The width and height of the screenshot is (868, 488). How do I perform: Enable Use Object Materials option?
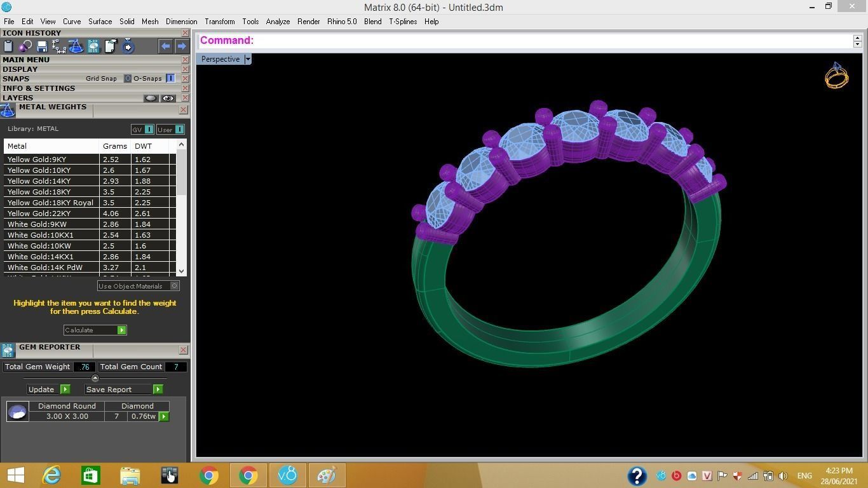pos(174,286)
